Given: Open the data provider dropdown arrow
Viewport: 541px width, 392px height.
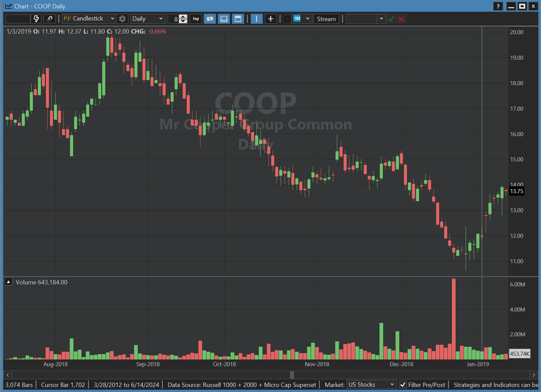Looking at the screenshot, I should point(308,19).
